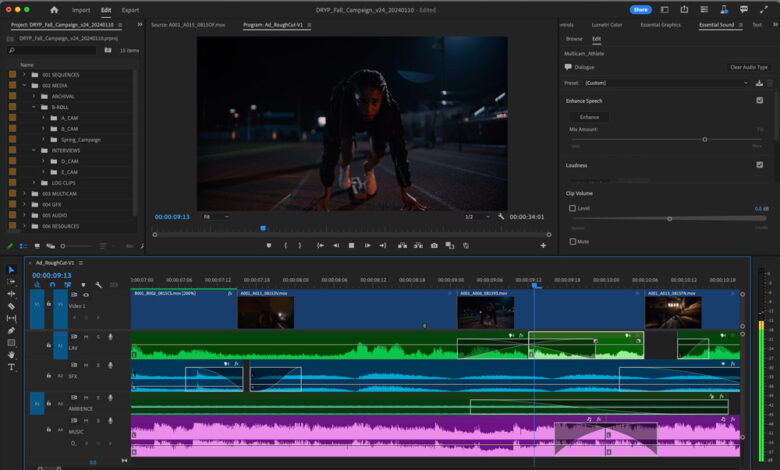The height and width of the screenshot is (470, 780).
Task: Click the voice-over microphone on LAV track
Action: [110, 337]
